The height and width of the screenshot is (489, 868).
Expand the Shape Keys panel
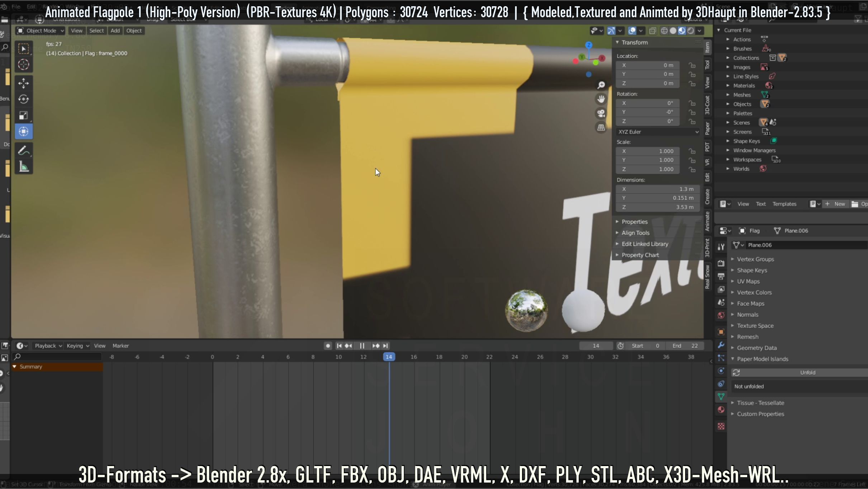(752, 270)
